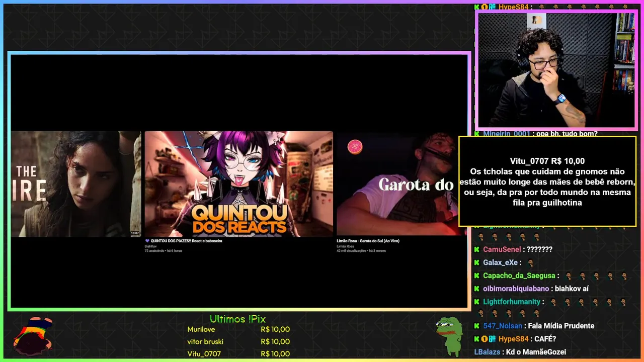Click the '42 mil visualizações • há 3 meses' text
This screenshot has width=644, height=362.
361,250
